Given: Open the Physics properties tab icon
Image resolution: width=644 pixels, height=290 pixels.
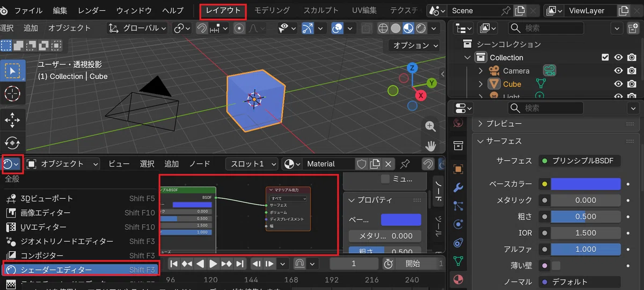Looking at the screenshot, I should (458, 224).
